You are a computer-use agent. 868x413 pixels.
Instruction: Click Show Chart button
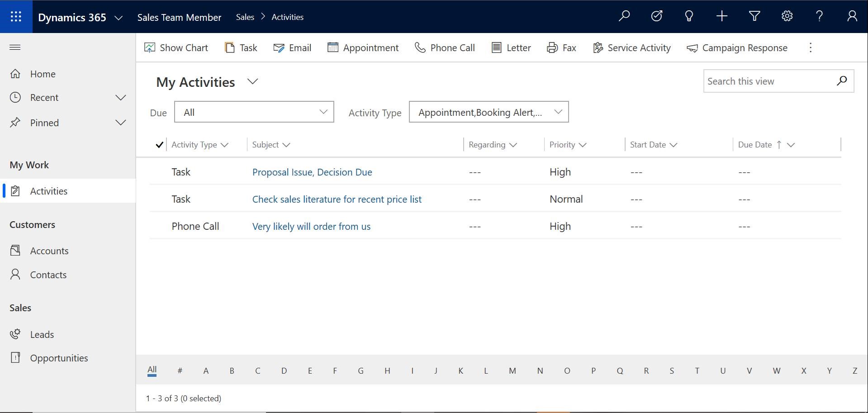(176, 48)
